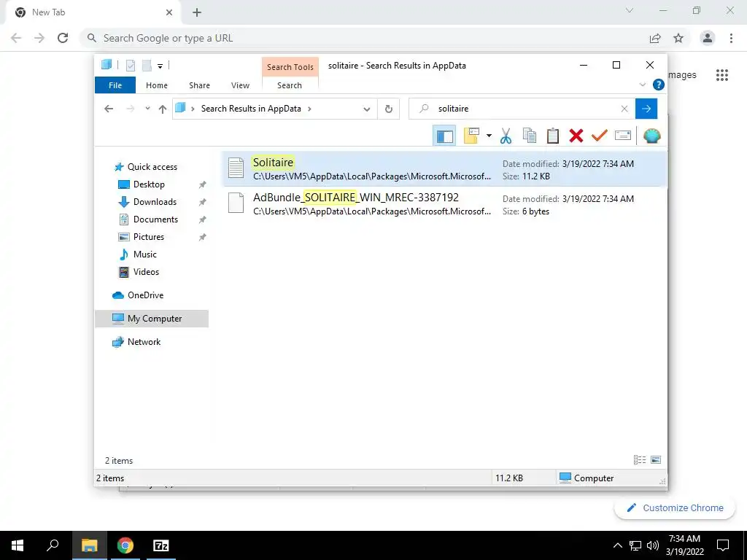Click the Explorer window system icon in title bar
This screenshot has height=560, width=747.
tap(107, 64)
